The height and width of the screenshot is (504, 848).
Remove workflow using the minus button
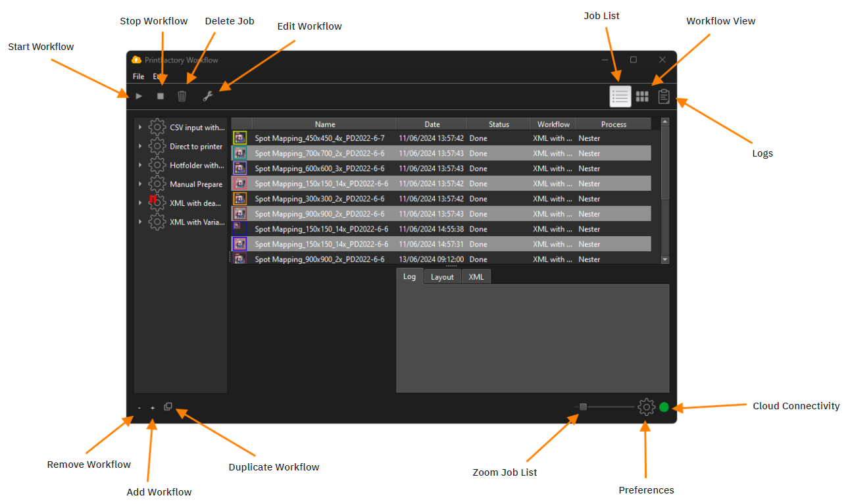coord(139,408)
